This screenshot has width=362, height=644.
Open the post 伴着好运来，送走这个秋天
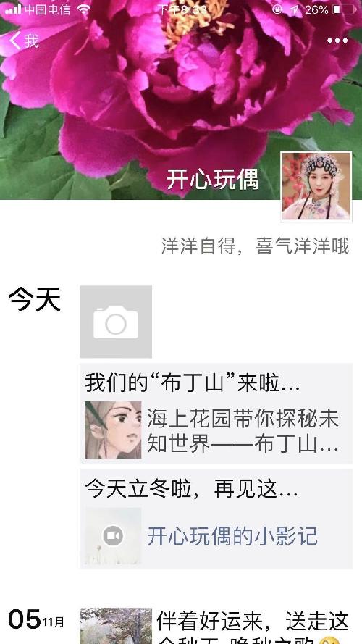coord(253,627)
